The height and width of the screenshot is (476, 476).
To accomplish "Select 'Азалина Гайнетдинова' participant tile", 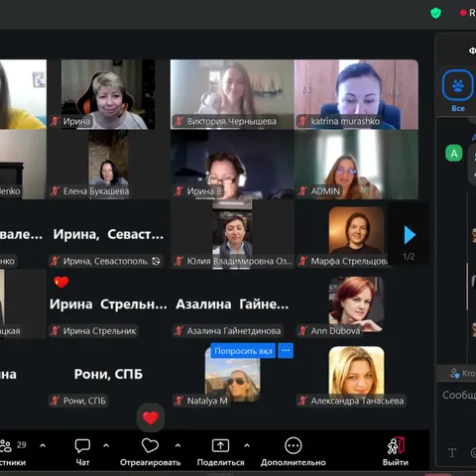I will [x=232, y=304].
